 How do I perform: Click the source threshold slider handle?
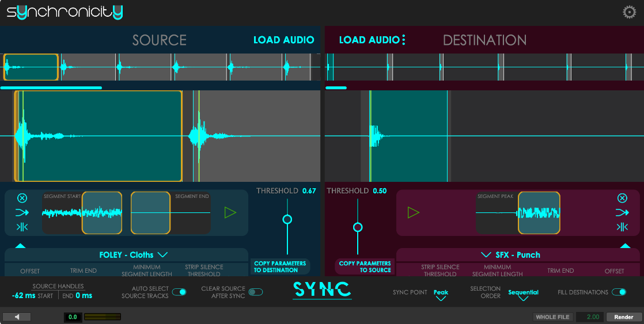287,219
